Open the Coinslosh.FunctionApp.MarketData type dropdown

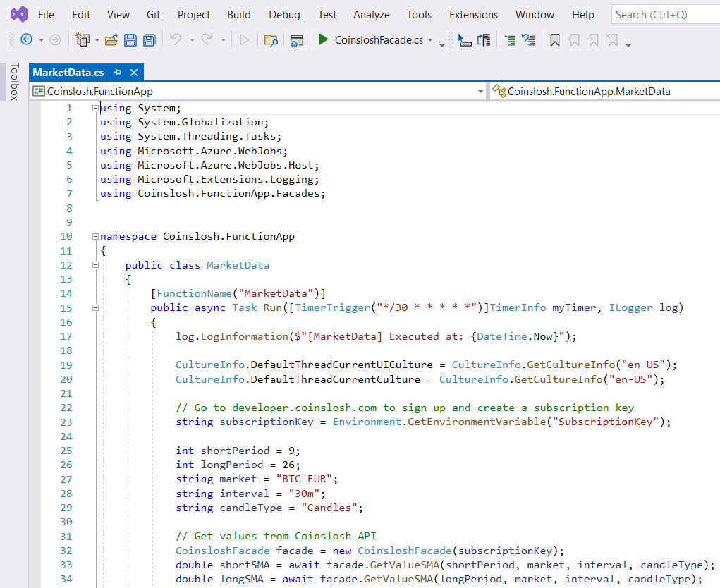pos(605,92)
